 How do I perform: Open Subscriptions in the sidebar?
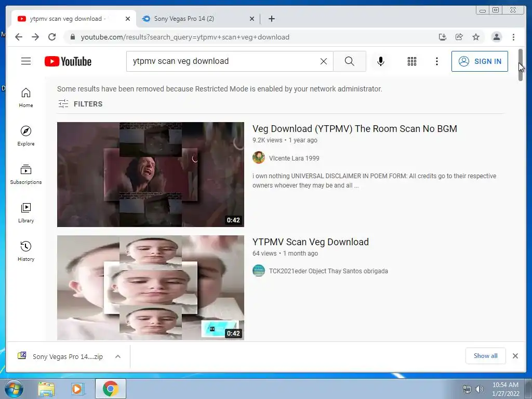point(26,175)
